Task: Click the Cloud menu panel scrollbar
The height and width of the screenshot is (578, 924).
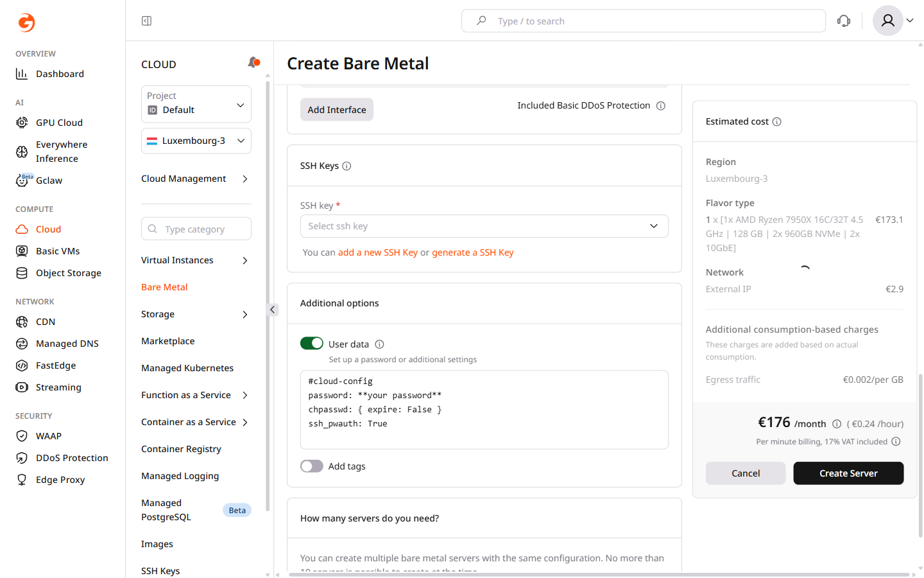Action: [268, 295]
